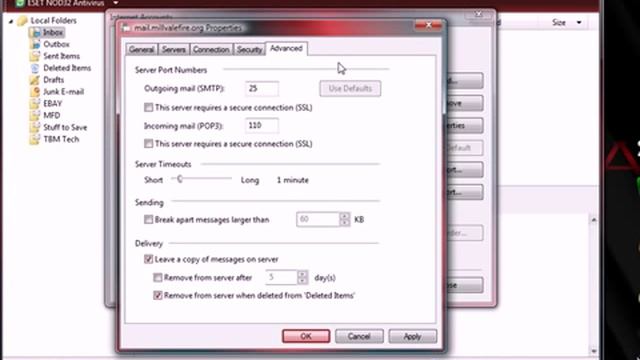Select the Advanced tab
The image size is (640, 360).
pyautogui.click(x=286, y=48)
